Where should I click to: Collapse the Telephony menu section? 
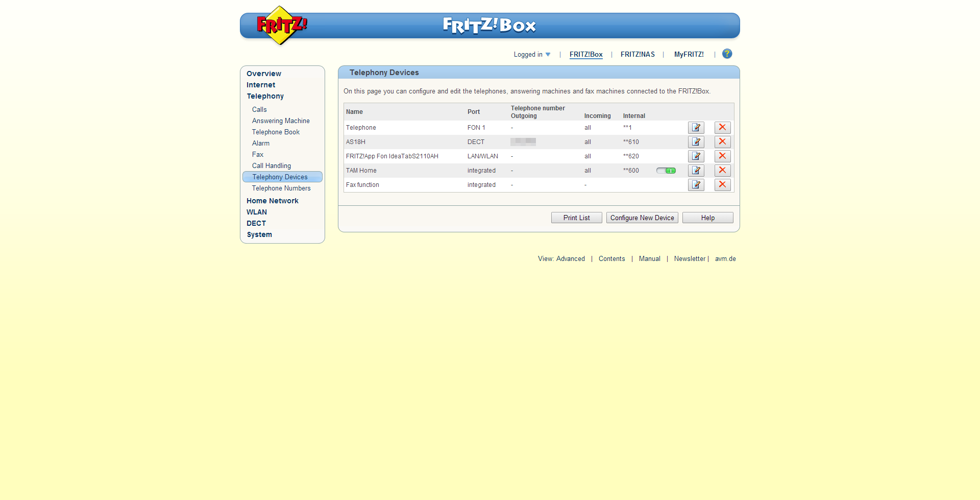pos(265,96)
